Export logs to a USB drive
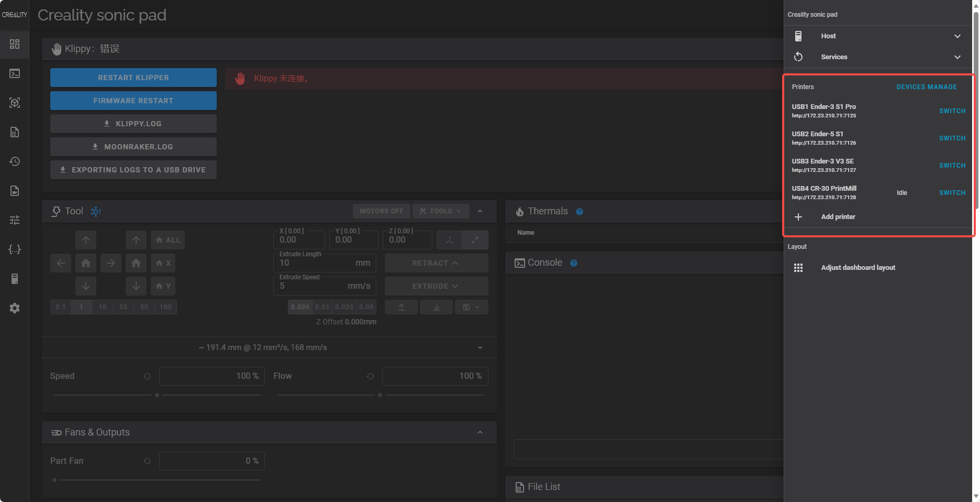Viewport: 980px width, 502px height. click(x=133, y=170)
